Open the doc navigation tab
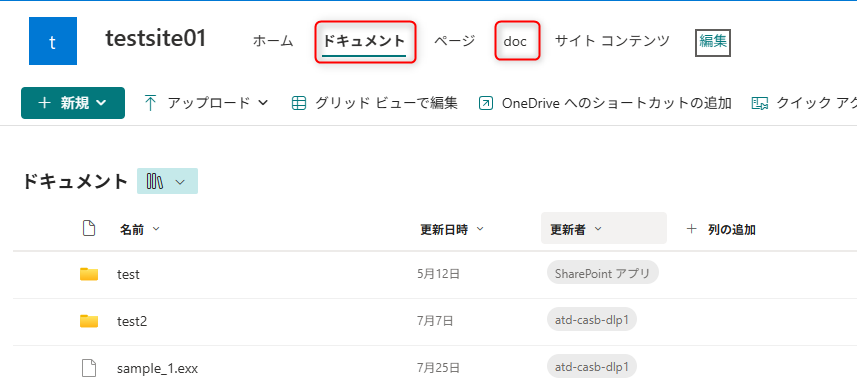This screenshot has height=382, width=857. click(515, 41)
